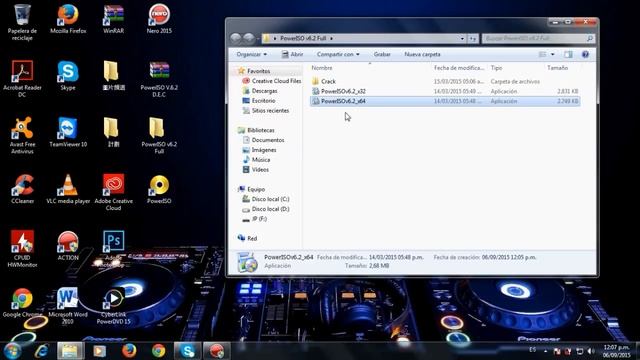
Task: Select the WinRAR desktop shortcut
Action: pyautogui.click(x=113, y=19)
